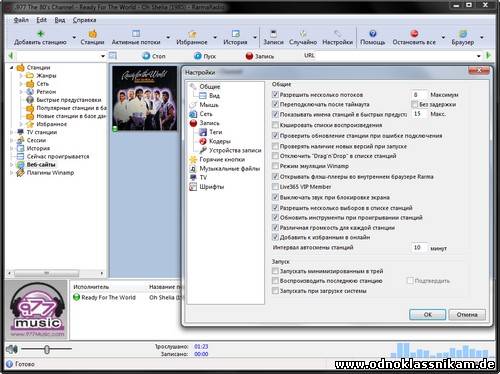The height and width of the screenshot is (374, 500).
Task: Click the Стоп playback icon
Action: click(x=146, y=56)
